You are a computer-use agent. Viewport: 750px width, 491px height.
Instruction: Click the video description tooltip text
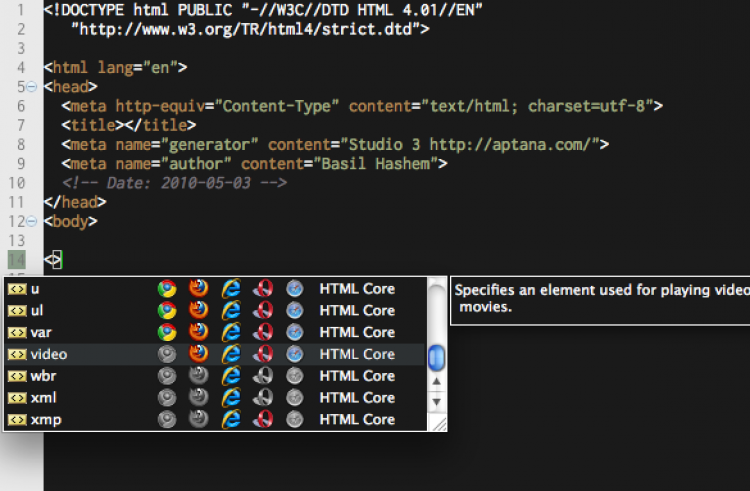(600, 298)
